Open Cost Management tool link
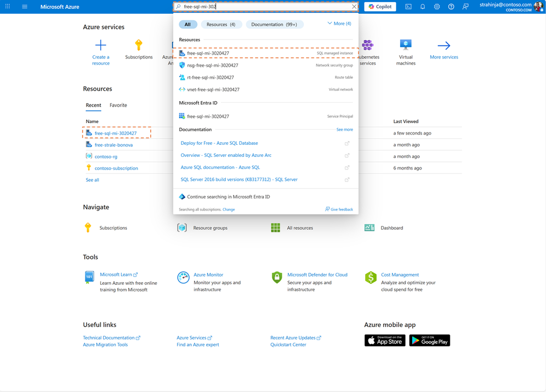Image resolution: width=546 pixels, height=392 pixels. (x=400, y=275)
